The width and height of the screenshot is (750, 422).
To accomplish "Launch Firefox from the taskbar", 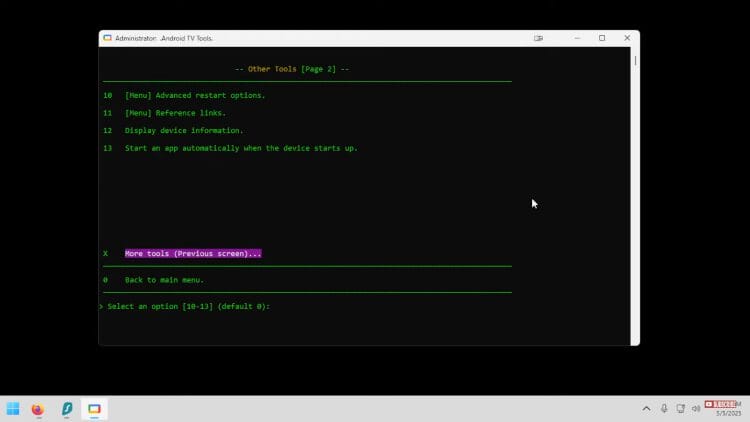I will coord(38,409).
